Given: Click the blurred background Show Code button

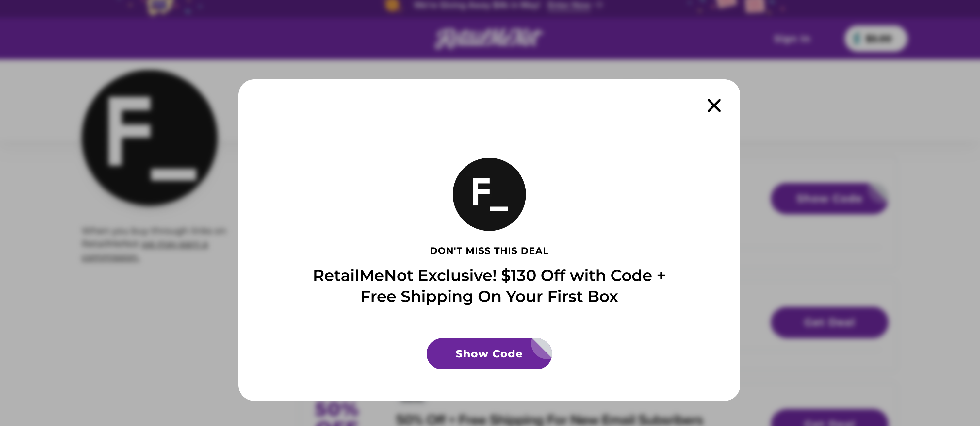Looking at the screenshot, I should [x=829, y=199].
